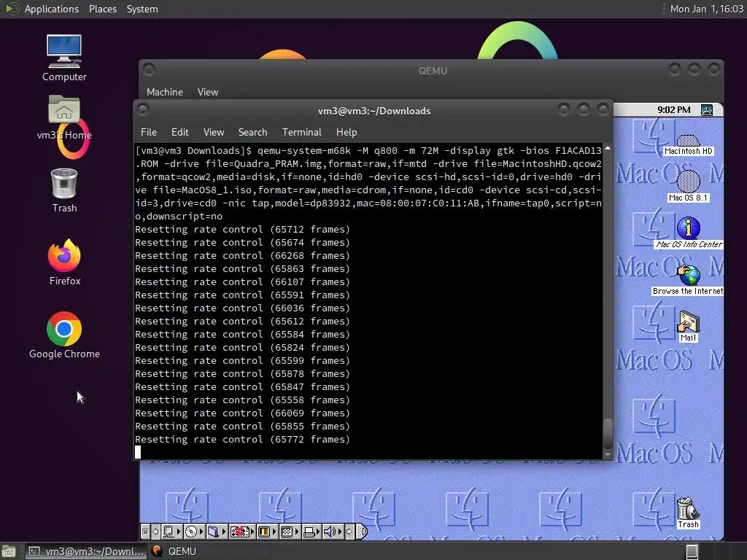Click the panel clock showing Mon Jan 1
This screenshot has height=560, width=747.
pyautogui.click(x=706, y=9)
